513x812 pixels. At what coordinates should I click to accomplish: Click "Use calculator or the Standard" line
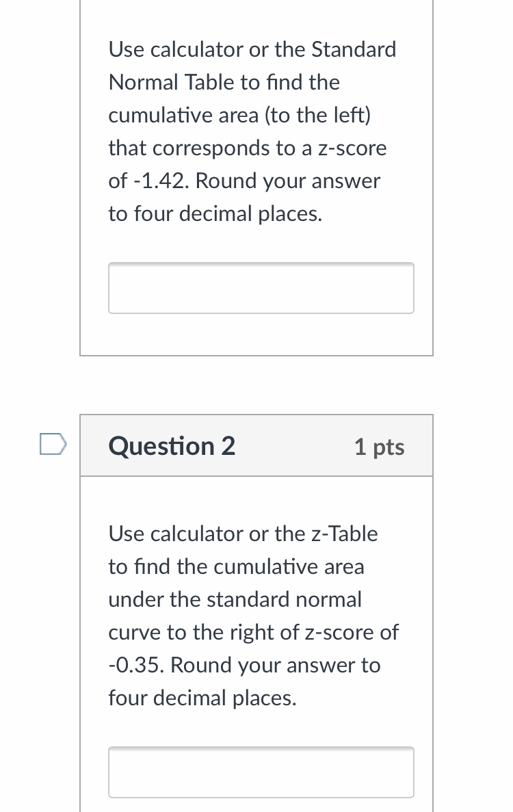[252, 50]
